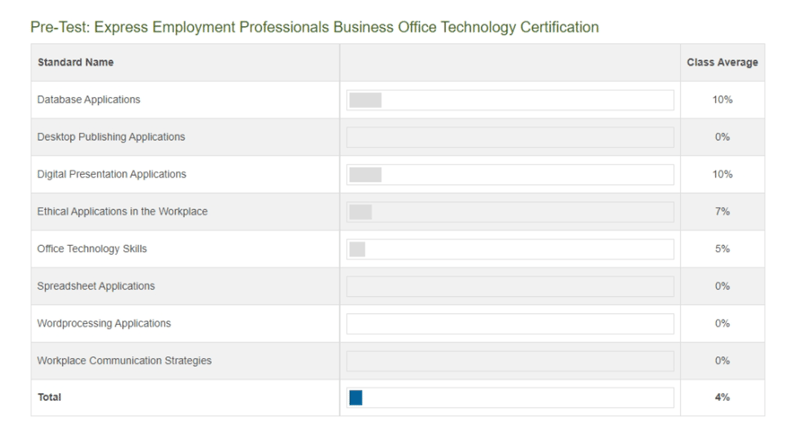This screenshot has width=800, height=443.
Task: Click the 4% Total class average
Action: 722,397
